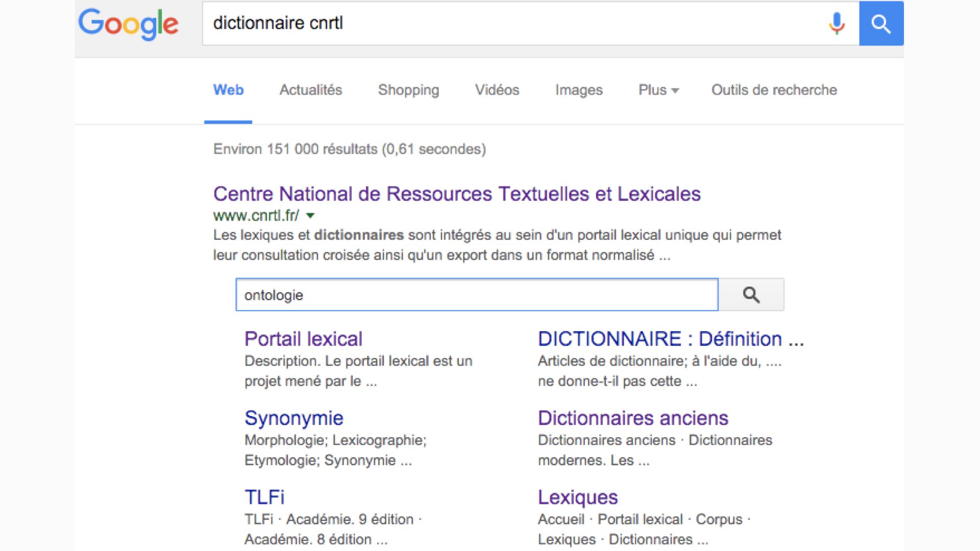The width and height of the screenshot is (980, 551).
Task: Open the Lexiques sitelink
Action: pos(578,497)
